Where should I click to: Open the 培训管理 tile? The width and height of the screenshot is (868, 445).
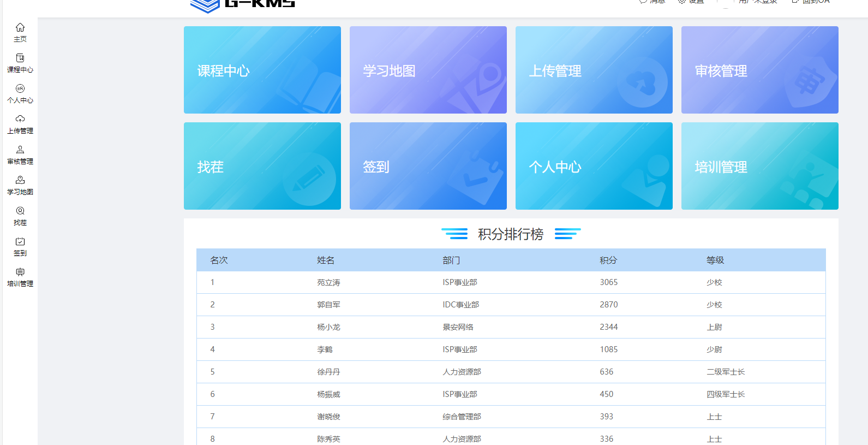(x=760, y=166)
